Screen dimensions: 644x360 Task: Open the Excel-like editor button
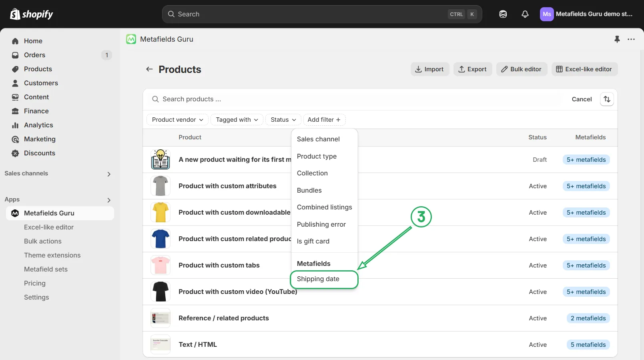coord(584,69)
